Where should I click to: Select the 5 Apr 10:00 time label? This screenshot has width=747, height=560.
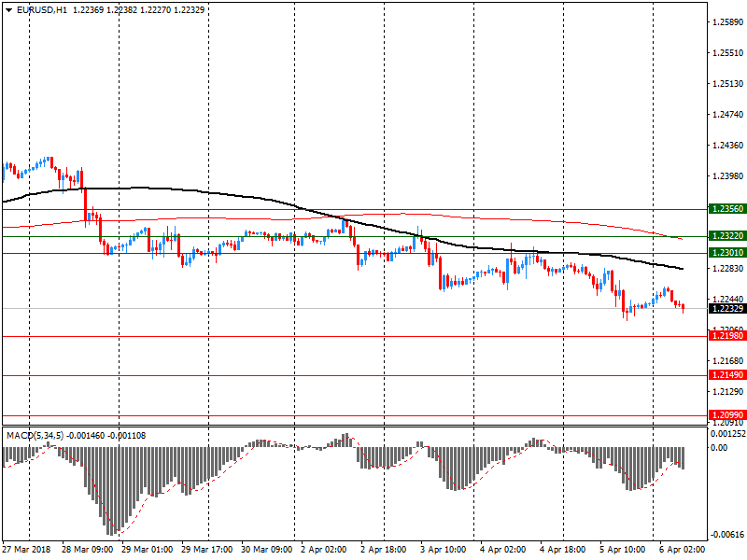coord(623,549)
